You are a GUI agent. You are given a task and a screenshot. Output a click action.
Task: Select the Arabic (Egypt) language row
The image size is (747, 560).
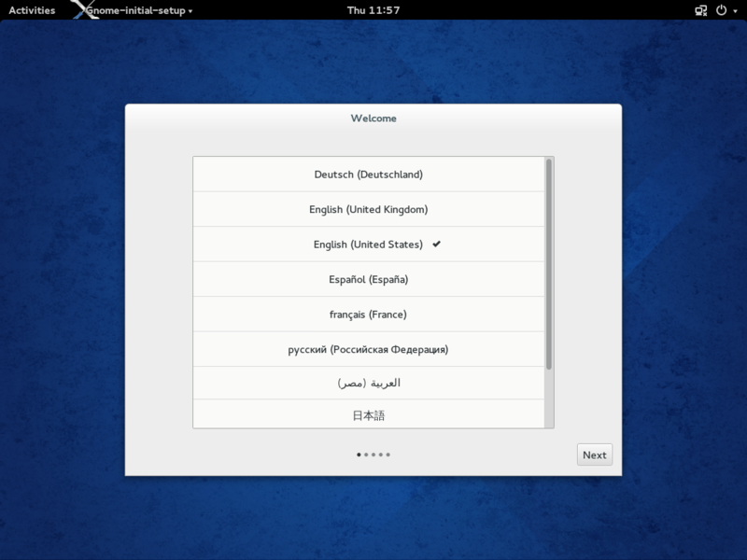[368, 383]
